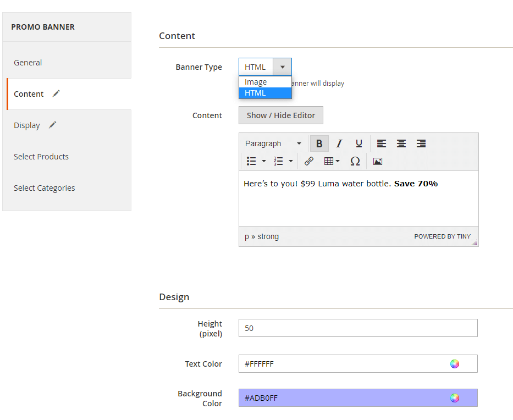Click the editor resize handle
Viewport: 513px width, 420px height.
click(x=475, y=242)
